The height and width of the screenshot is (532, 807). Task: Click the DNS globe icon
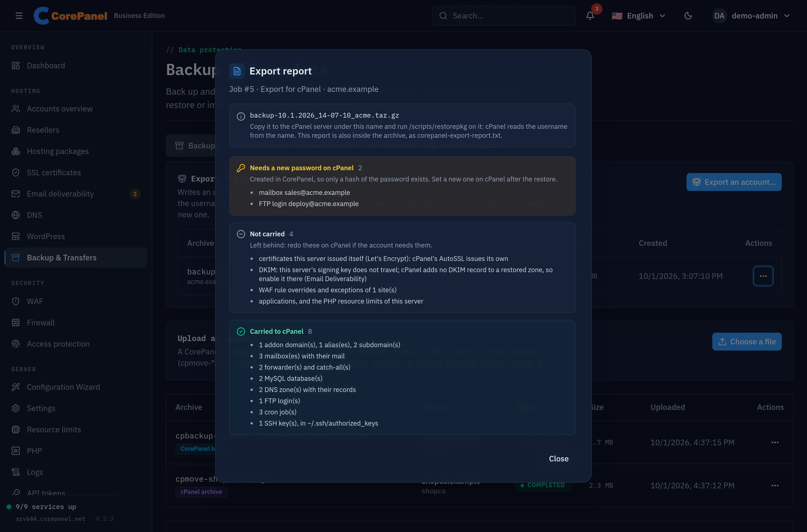[x=16, y=215]
